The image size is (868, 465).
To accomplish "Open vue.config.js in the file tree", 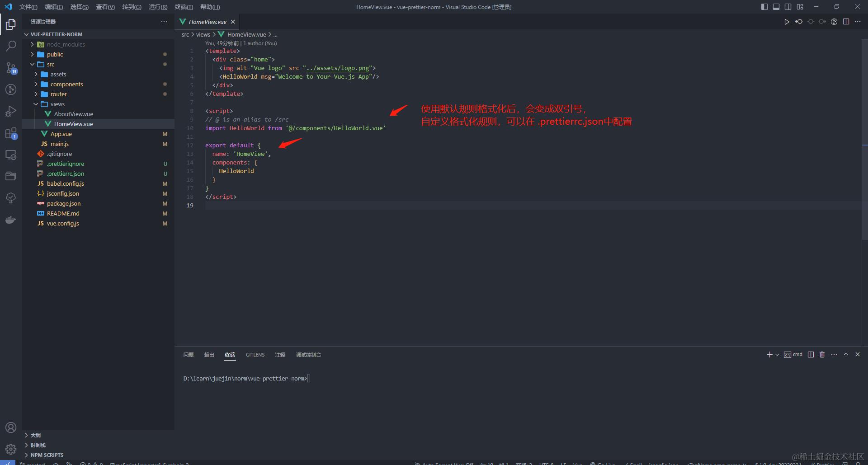I will click(x=98, y=223).
